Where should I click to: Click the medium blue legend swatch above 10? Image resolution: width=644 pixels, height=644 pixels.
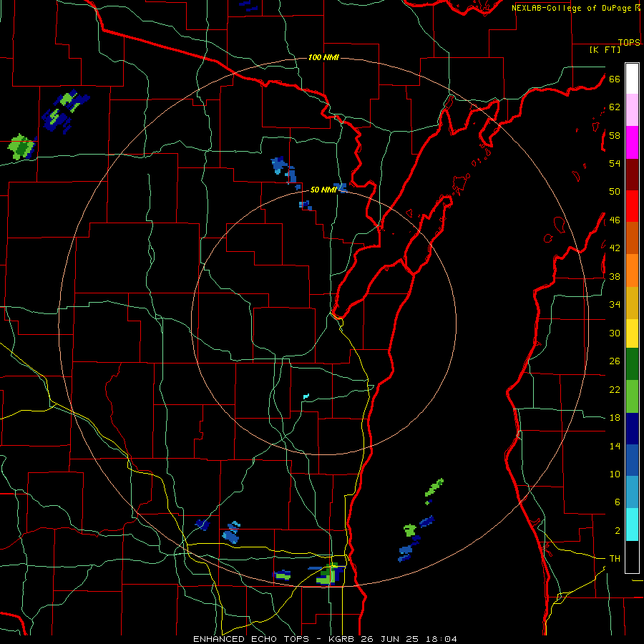[x=632, y=460]
